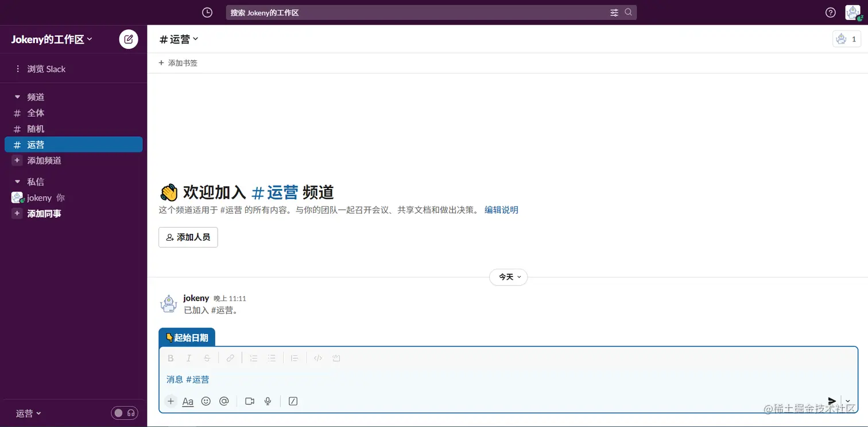Viewport: 868px width, 427px height.
Task: Click the #运营 link in welcome heading
Action: pos(275,192)
